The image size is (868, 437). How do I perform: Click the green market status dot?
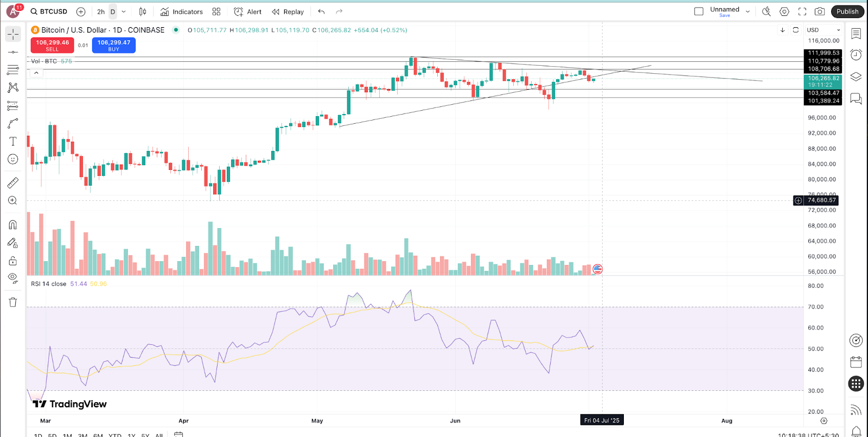pyautogui.click(x=176, y=30)
